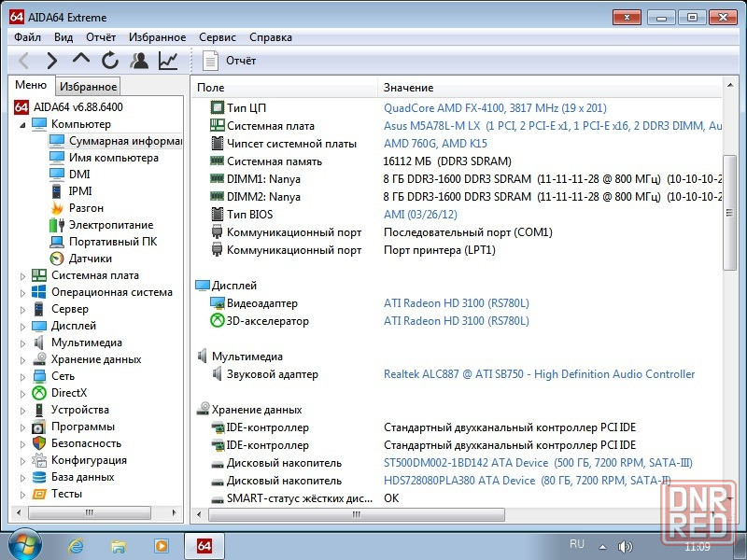
Task: Open the Отчёт menu in menu bar
Action: click(x=101, y=37)
